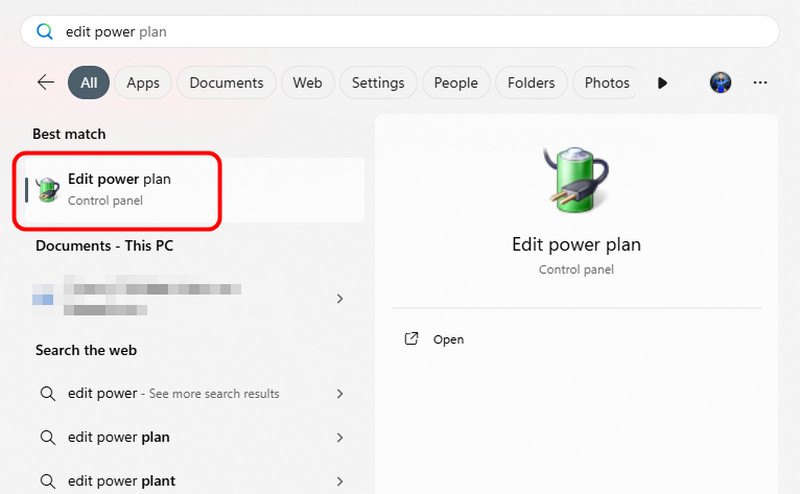Expand the blurred document result chevron

coord(340,298)
